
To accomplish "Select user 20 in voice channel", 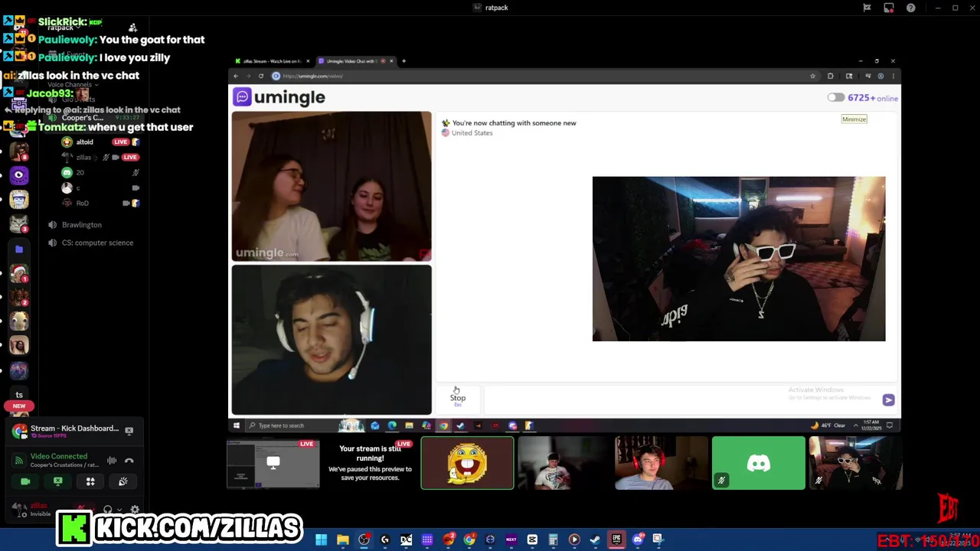I will pos(80,173).
